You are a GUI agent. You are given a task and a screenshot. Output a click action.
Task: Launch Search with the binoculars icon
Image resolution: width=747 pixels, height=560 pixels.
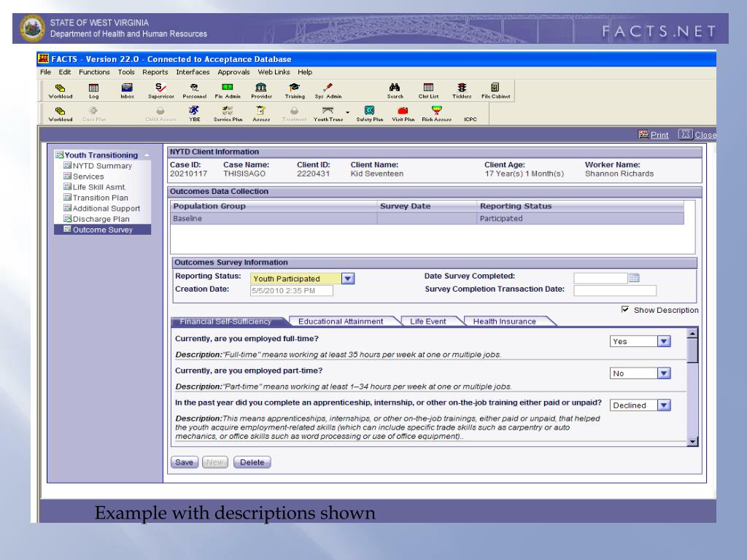point(395,90)
